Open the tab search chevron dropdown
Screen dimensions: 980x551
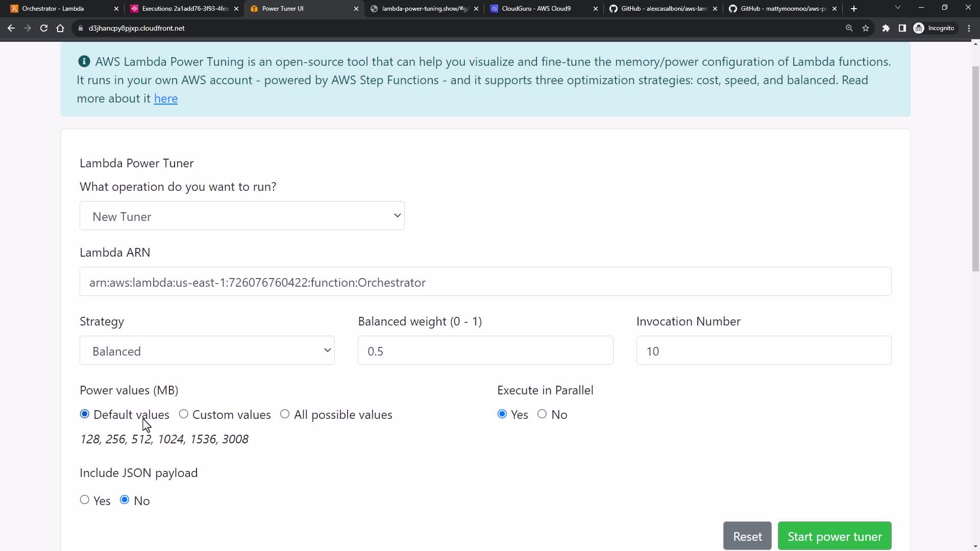tap(898, 8)
